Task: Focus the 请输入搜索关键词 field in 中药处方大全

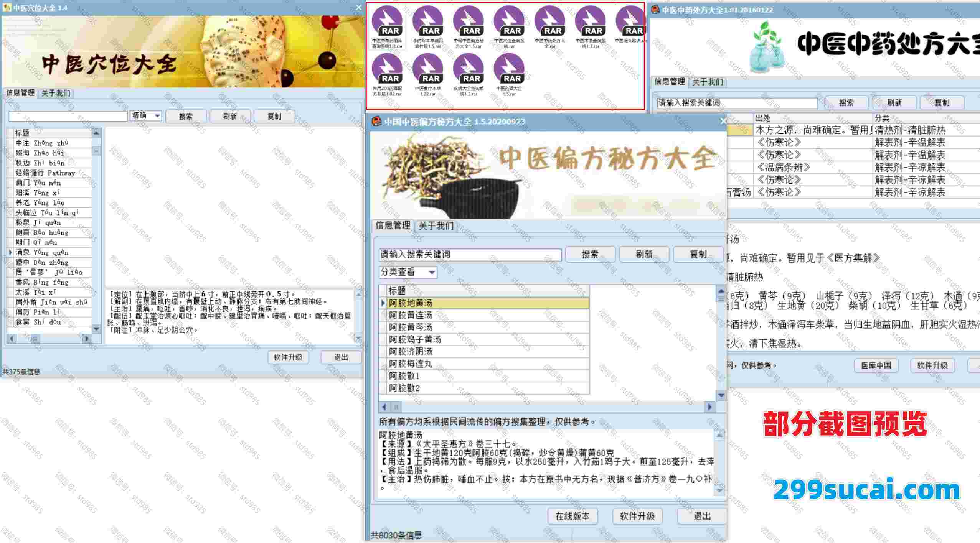Action: click(x=737, y=103)
